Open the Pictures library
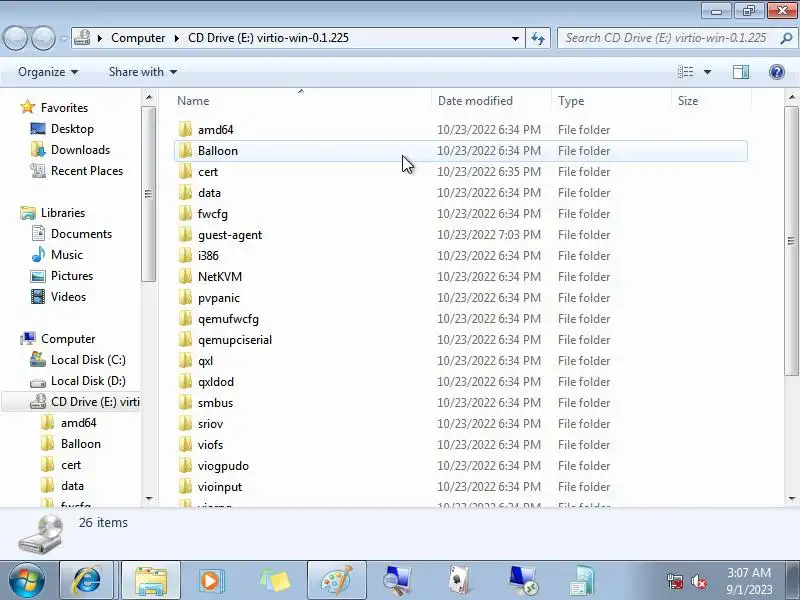This screenshot has height=600, width=800. pos(72,276)
